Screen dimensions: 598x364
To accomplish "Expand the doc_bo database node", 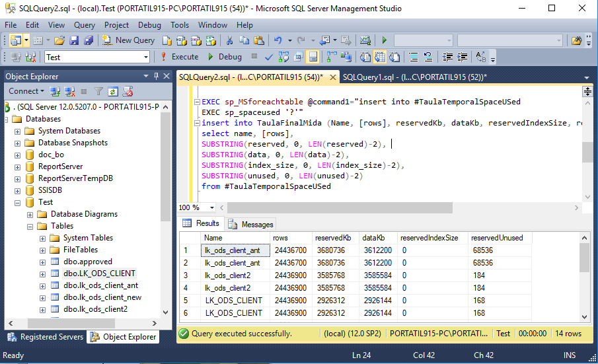I will tap(18, 155).
